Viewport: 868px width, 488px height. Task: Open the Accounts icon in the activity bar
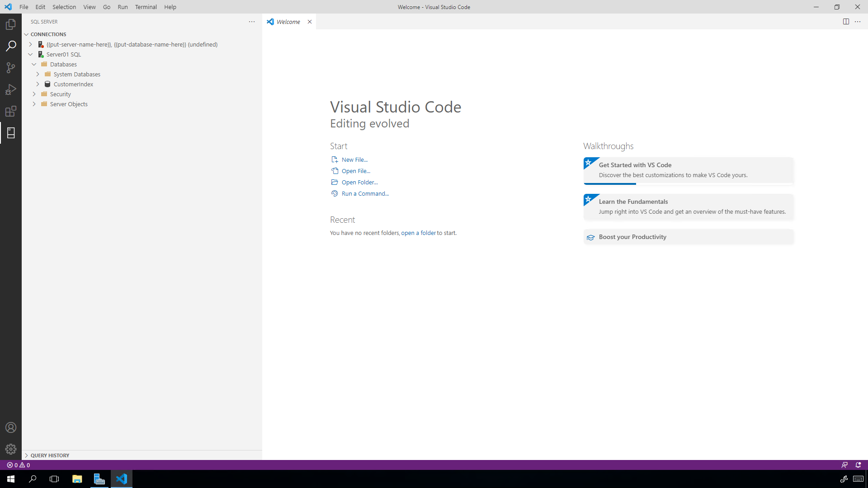click(11, 427)
